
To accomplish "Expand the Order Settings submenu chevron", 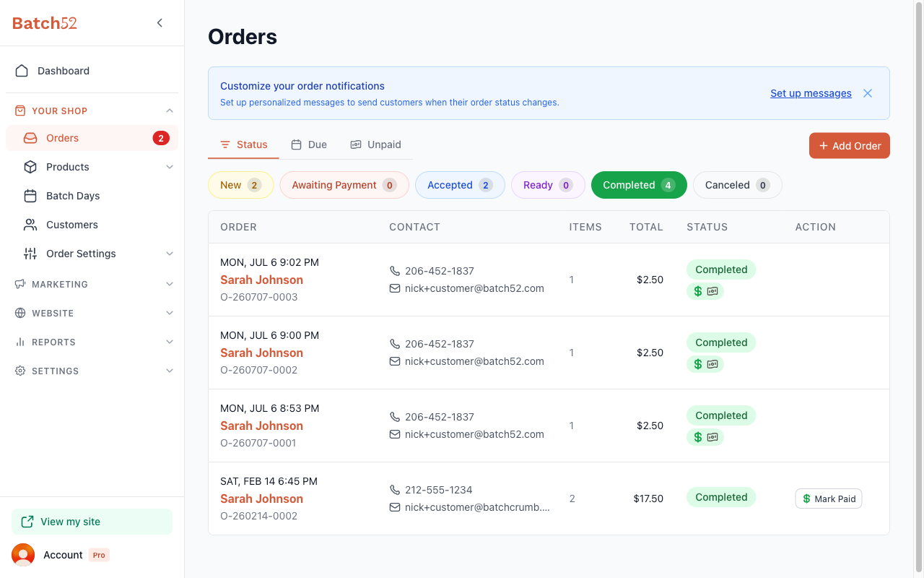I will coord(170,254).
